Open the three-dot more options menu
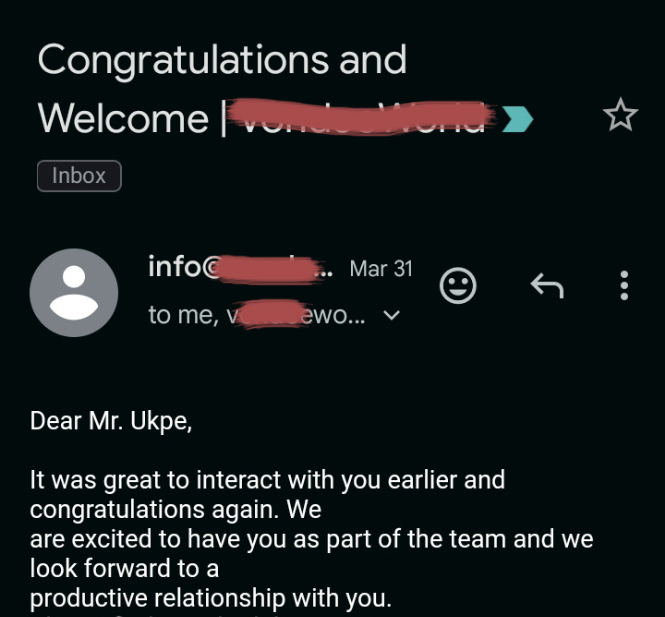This screenshot has width=665, height=617. 624,287
